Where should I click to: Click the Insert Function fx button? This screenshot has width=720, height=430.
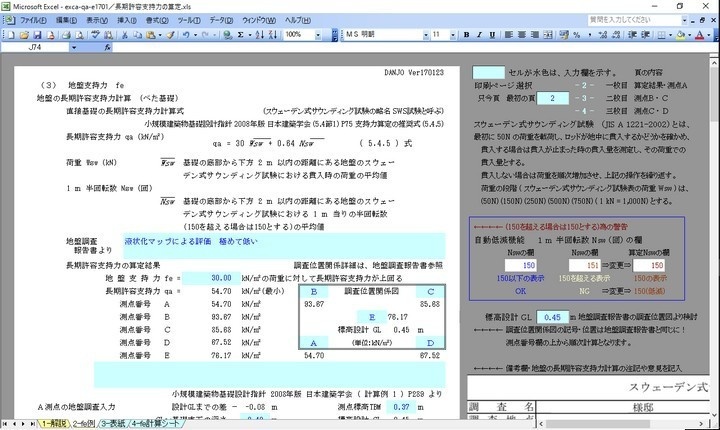(107, 47)
